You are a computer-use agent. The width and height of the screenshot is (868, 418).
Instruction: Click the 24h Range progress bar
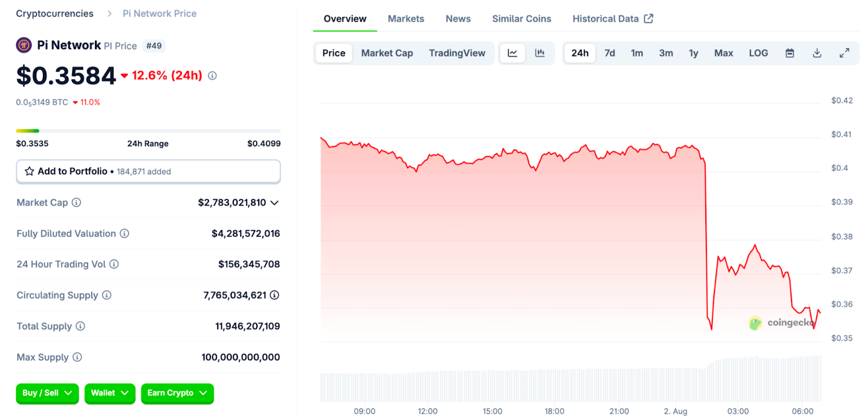[x=148, y=131]
